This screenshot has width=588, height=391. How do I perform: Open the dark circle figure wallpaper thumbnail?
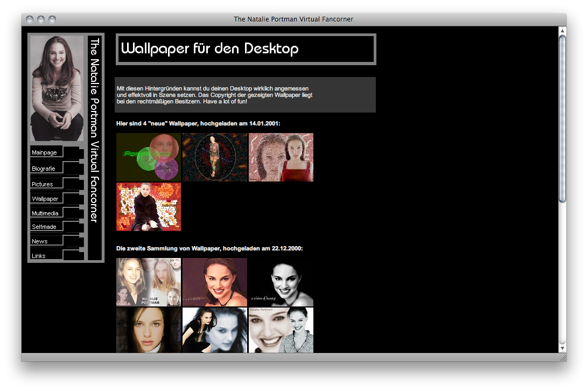(x=215, y=157)
